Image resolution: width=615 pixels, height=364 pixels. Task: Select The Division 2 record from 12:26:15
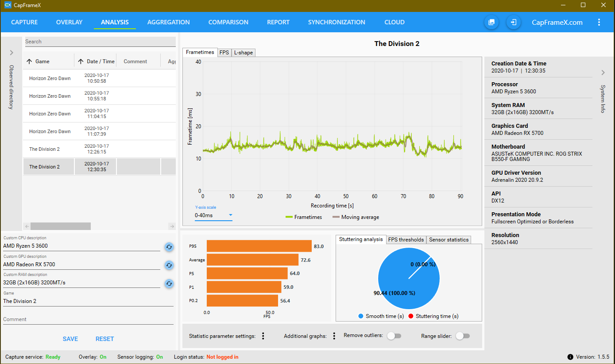tap(99, 149)
